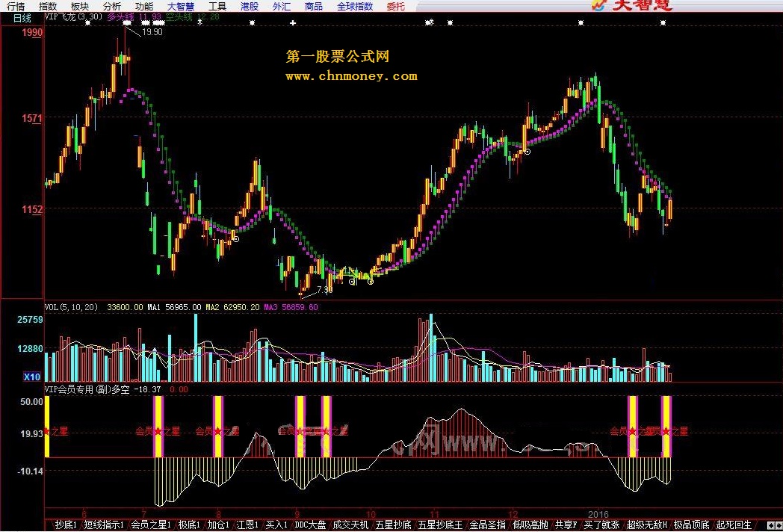
Task: Click the MA2 62950.20 value
Action: (232, 307)
